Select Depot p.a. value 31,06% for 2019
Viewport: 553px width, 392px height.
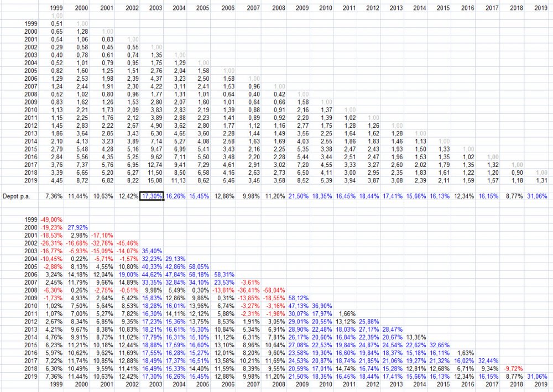point(537,196)
